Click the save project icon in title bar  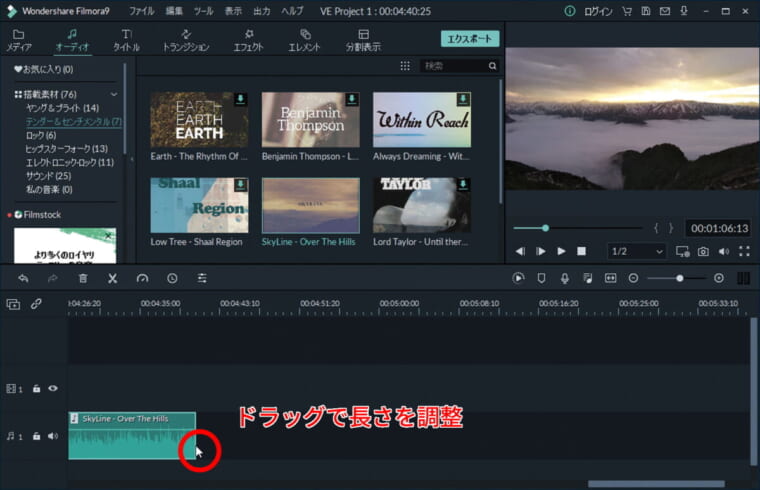pyautogui.click(x=646, y=11)
